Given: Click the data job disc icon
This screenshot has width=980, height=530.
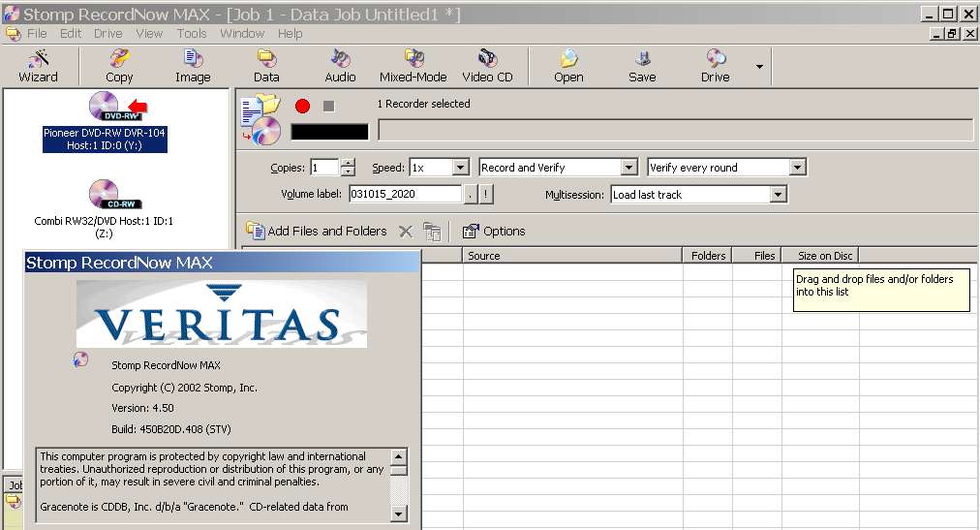Looking at the screenshot, I should tap(261, 119).
